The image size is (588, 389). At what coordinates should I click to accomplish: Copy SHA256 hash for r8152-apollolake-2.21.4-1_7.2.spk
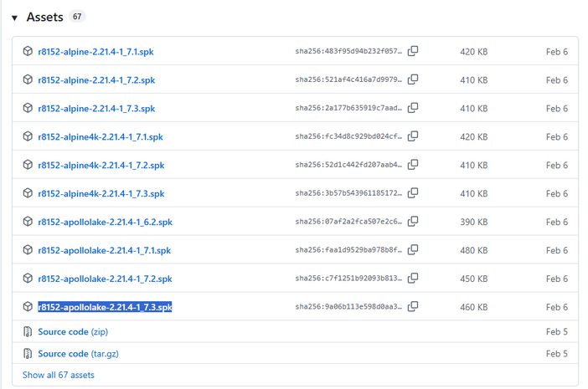click(412, 279)
